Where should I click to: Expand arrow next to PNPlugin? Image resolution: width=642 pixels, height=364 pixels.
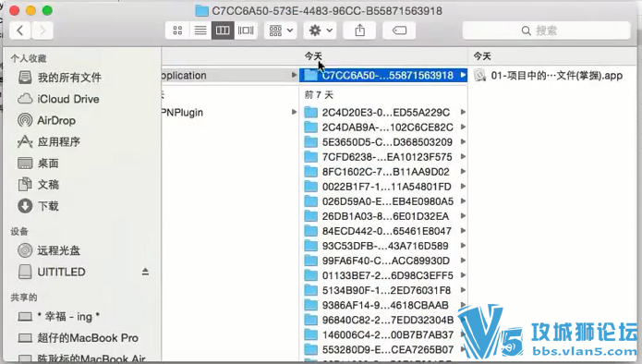294,112
